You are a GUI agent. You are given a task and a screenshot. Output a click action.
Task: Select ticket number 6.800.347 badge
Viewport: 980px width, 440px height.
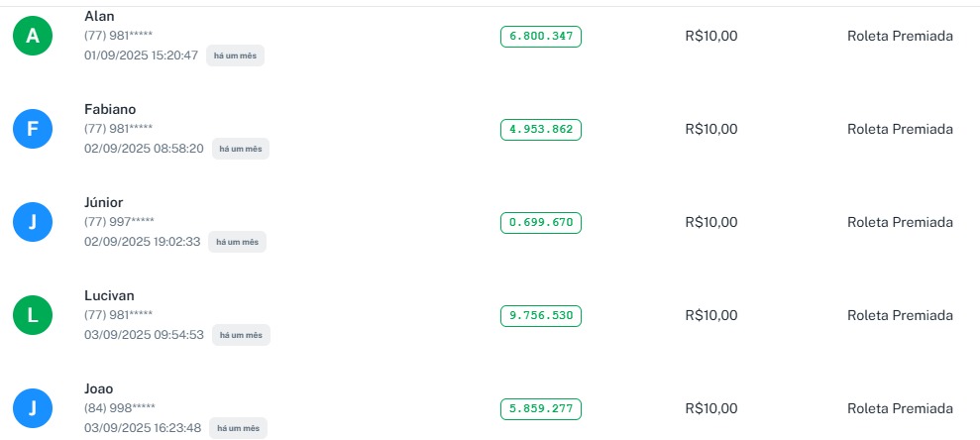[x=541, y=37]
